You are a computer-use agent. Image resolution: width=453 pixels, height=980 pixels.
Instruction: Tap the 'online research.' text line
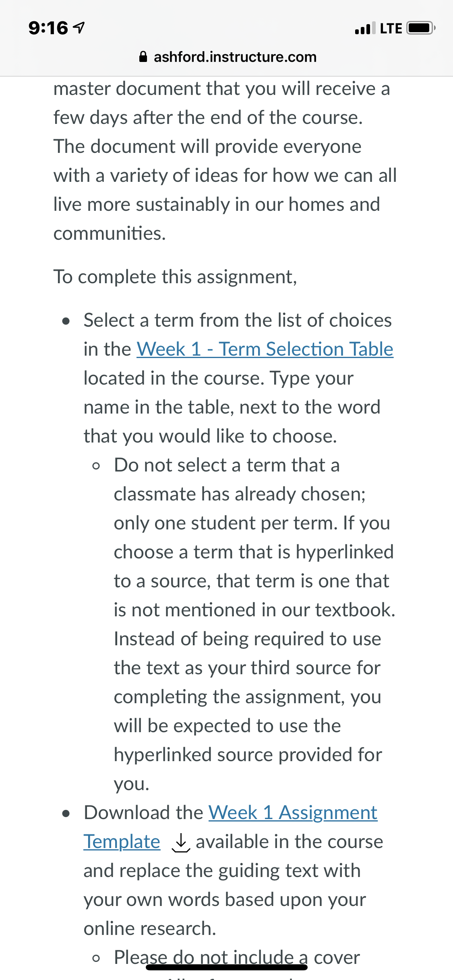click(x=150, y=929)
